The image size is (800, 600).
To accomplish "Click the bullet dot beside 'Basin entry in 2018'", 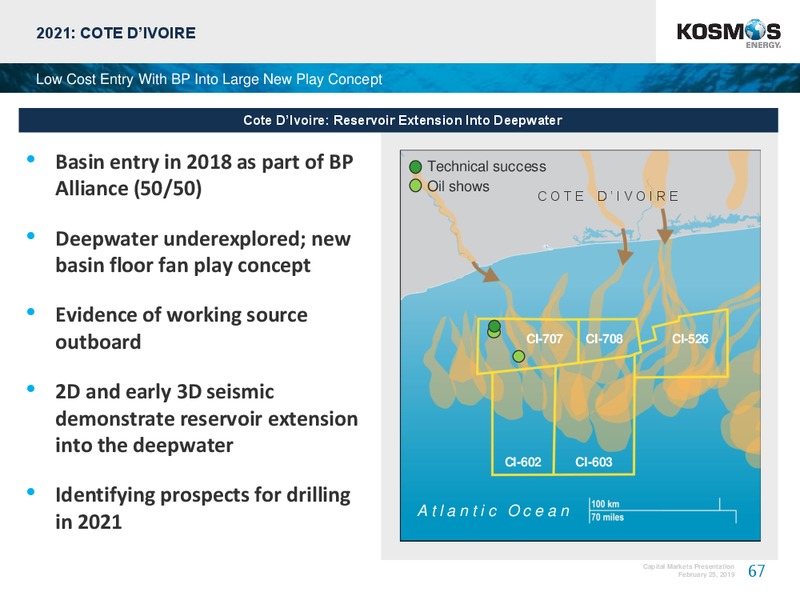I will coord(31,159).
